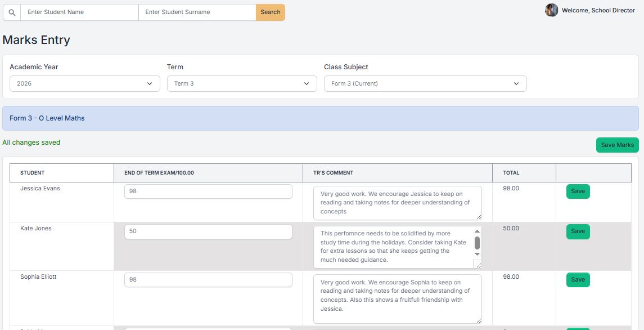Click the 98.00 total for Sophia Elliott
The height and width of the screenshot is (330, 644).
(511, 277)
